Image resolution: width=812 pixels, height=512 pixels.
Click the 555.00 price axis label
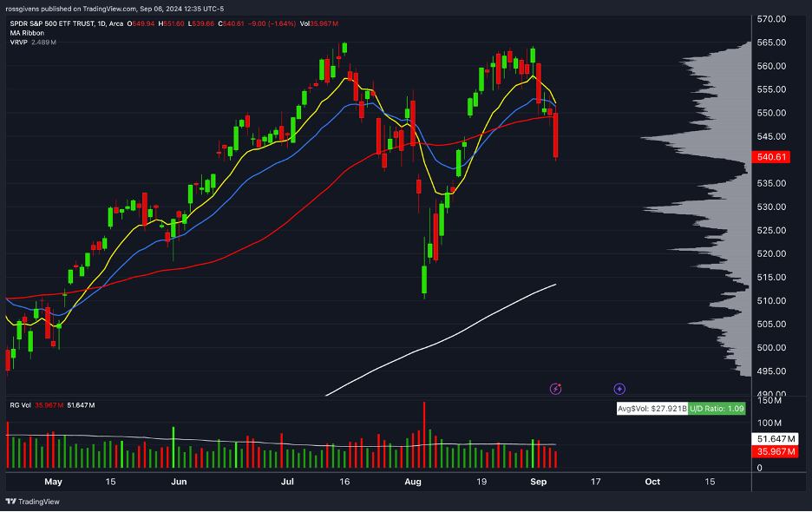pos(771,89)
